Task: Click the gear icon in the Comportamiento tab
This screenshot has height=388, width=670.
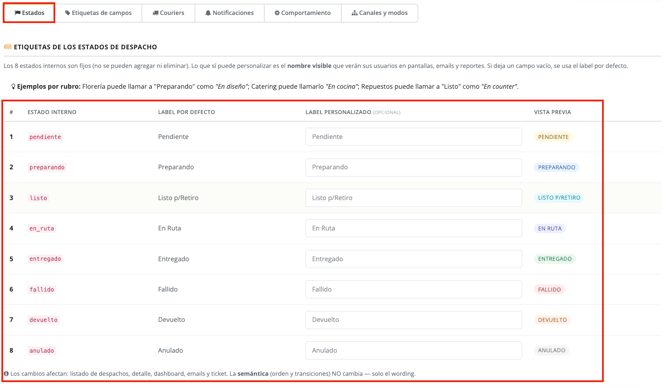Action: click(277, 13)
